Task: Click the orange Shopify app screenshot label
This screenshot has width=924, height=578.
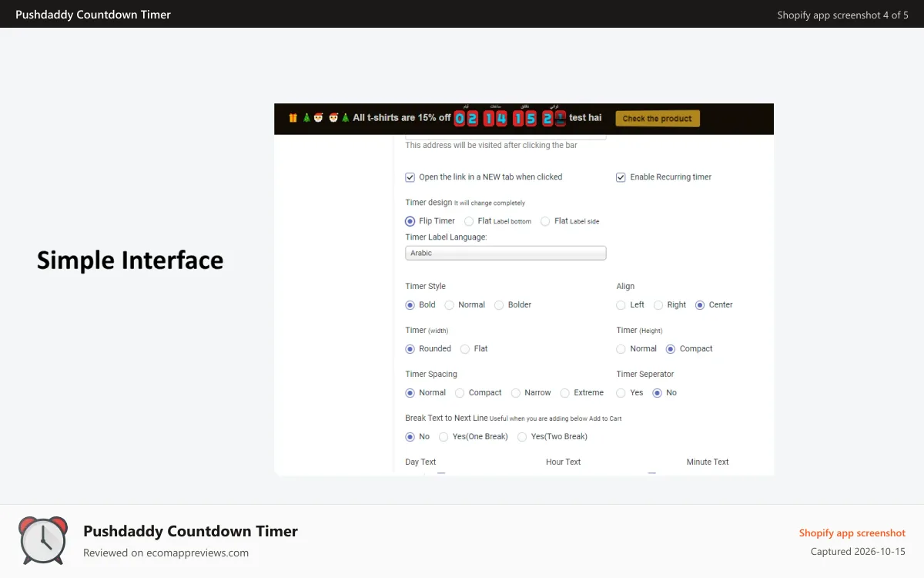Action: [852, 533]
